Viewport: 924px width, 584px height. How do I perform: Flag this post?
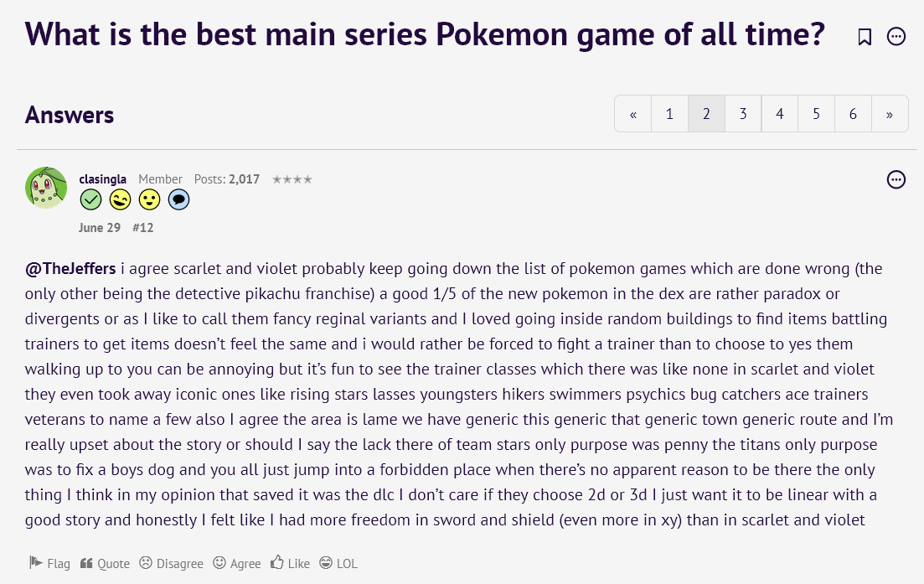point(49,563)
